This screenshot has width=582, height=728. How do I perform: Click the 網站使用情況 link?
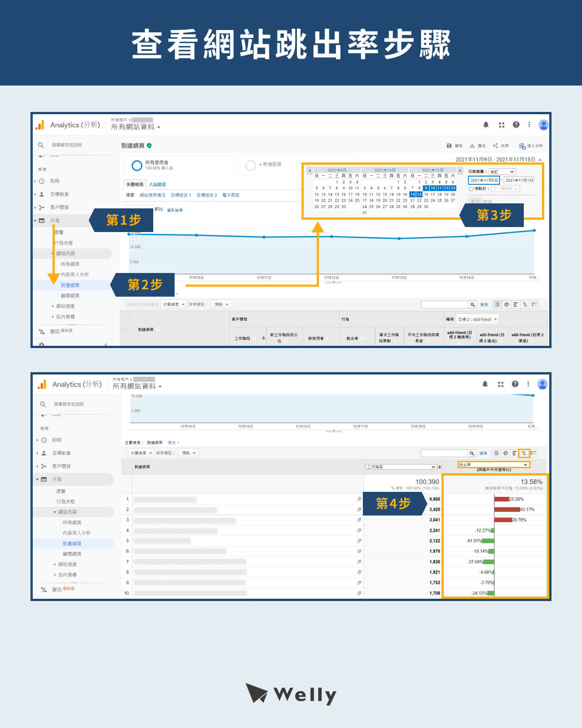[152, 195]
